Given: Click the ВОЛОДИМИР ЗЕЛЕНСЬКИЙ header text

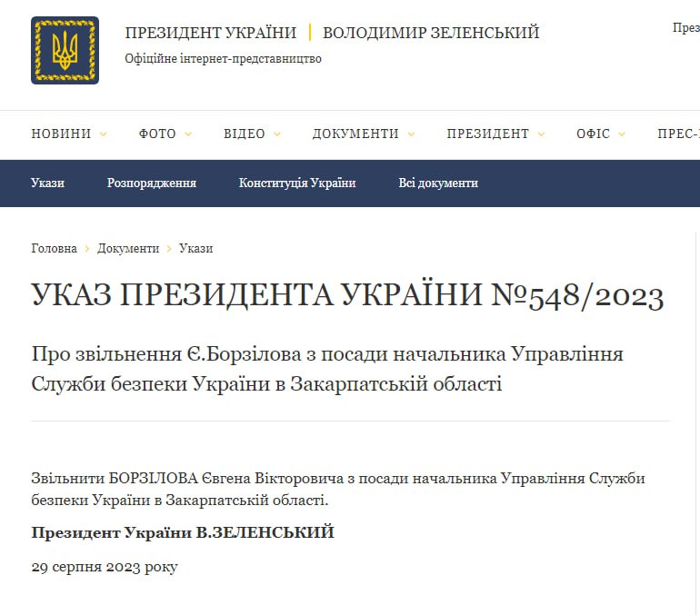Looking at the screenshot, I should [431, 33].
